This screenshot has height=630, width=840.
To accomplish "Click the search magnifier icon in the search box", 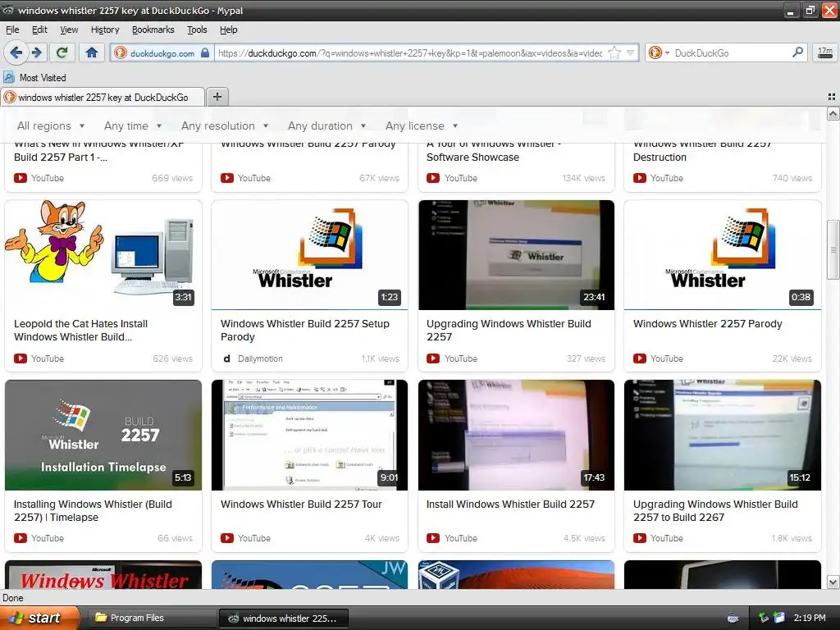I will [x=797, y=52].
